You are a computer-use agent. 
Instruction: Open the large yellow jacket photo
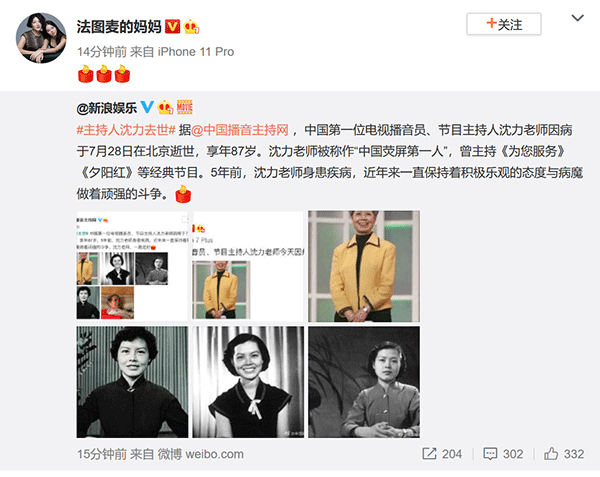click(x=364, y=266)
